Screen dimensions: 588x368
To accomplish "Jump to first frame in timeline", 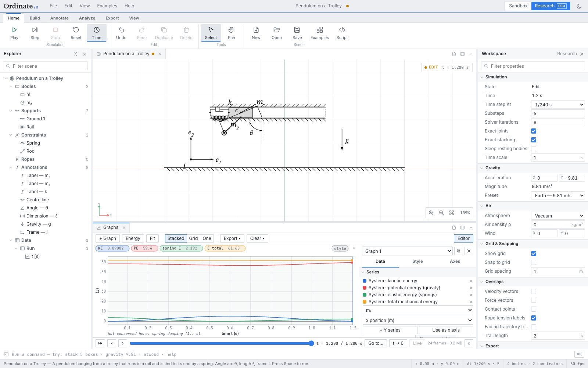I will click(100, 343).
